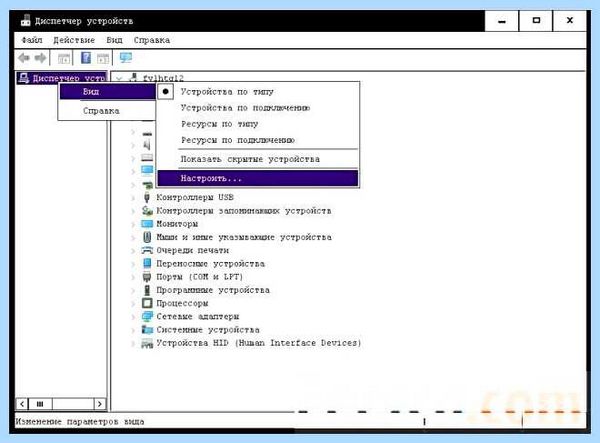Click the Сетевые адаптеры icon
This screenshot has height=443, width=600.
[147, 316]
